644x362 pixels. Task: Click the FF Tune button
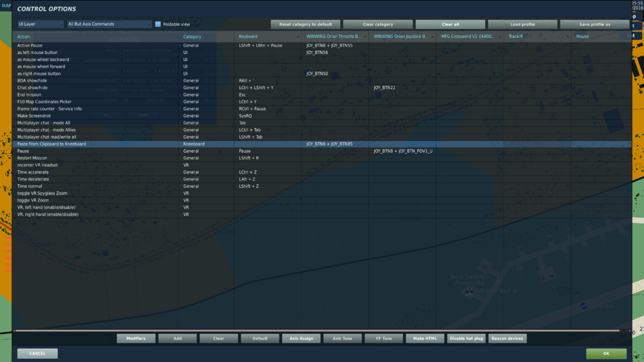(x=384, y=339)
